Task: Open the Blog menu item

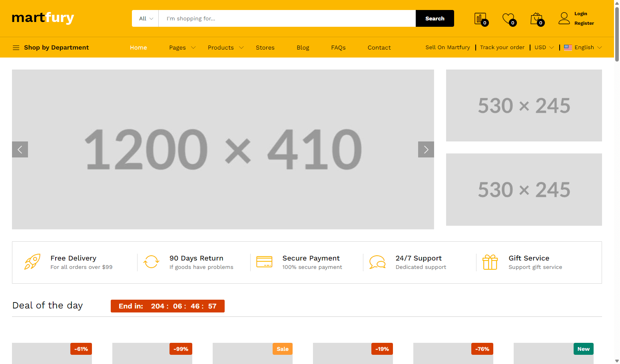Action: tap(303, 48)
